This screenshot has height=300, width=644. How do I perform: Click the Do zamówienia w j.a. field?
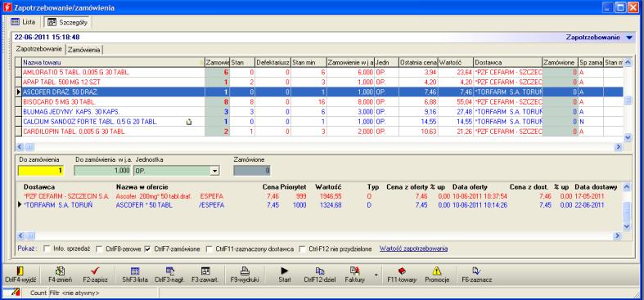[102, 171]
